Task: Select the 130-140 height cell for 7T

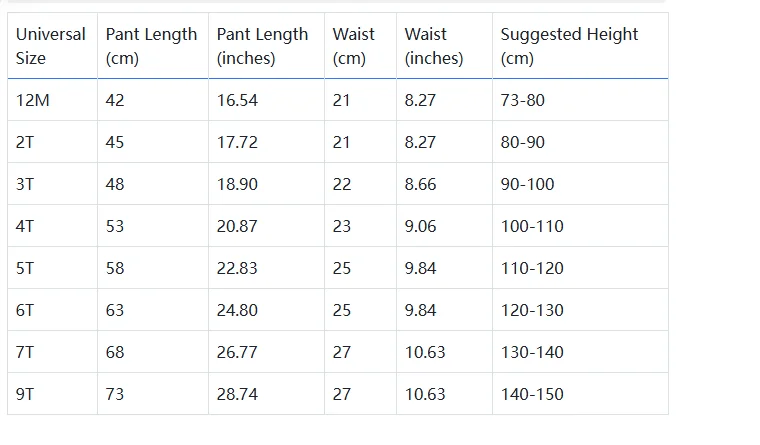Action: [x=580, y=352]
